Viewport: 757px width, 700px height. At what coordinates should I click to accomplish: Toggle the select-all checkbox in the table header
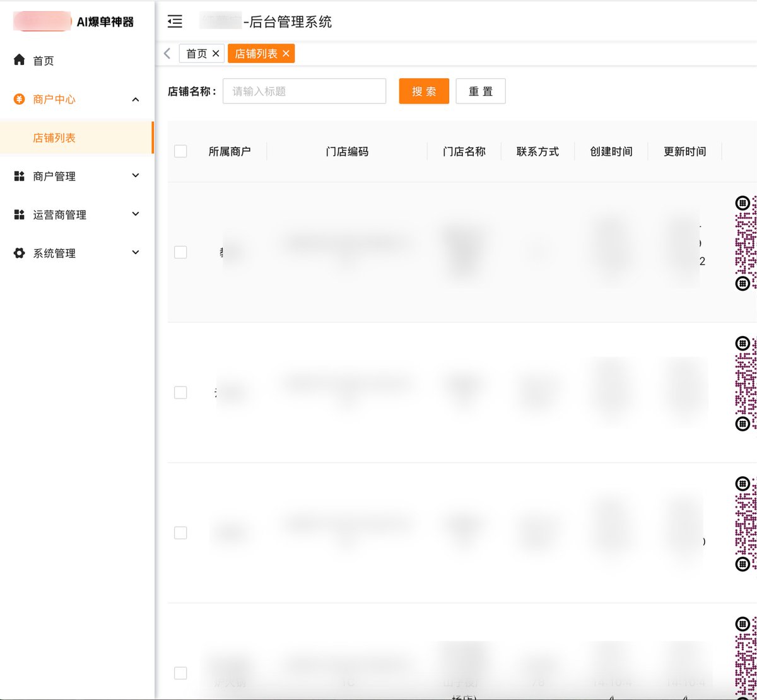(180, 151)
